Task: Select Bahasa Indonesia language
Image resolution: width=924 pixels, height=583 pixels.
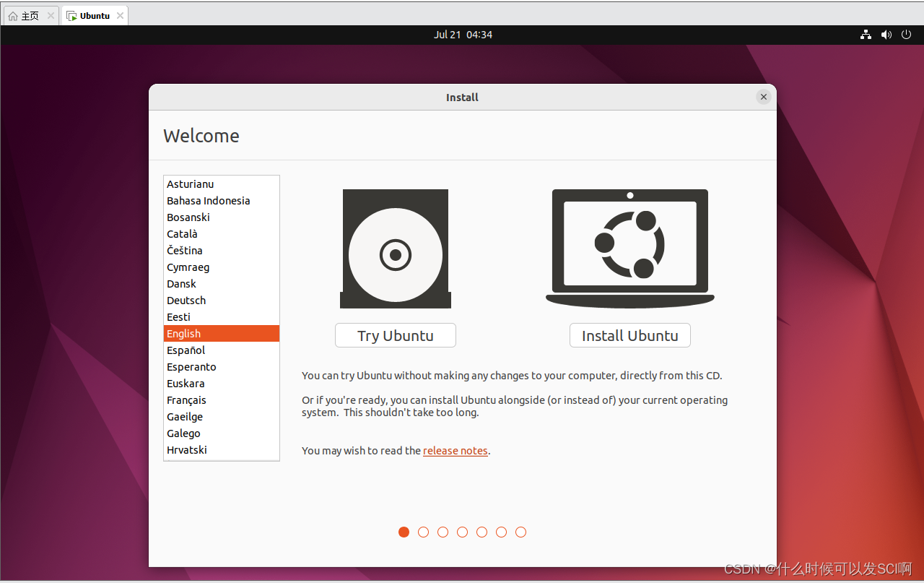Action: tap(222, 201)
